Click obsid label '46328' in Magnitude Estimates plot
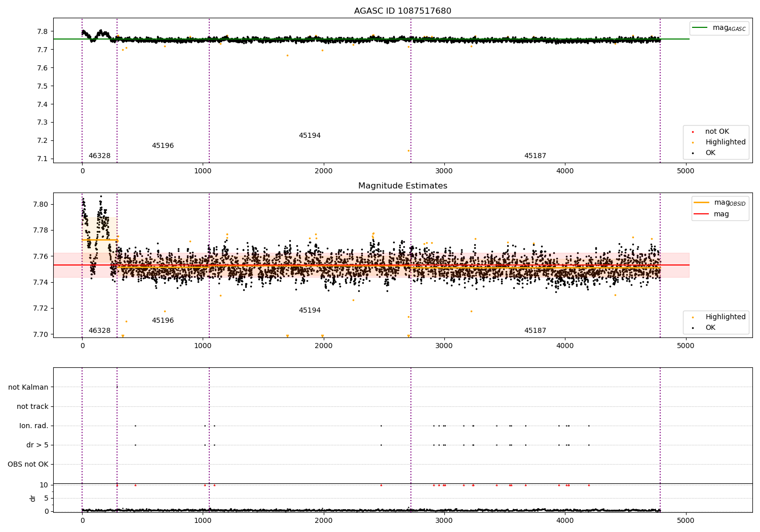This screenshot has width=760, height=532. coord(99,331)
